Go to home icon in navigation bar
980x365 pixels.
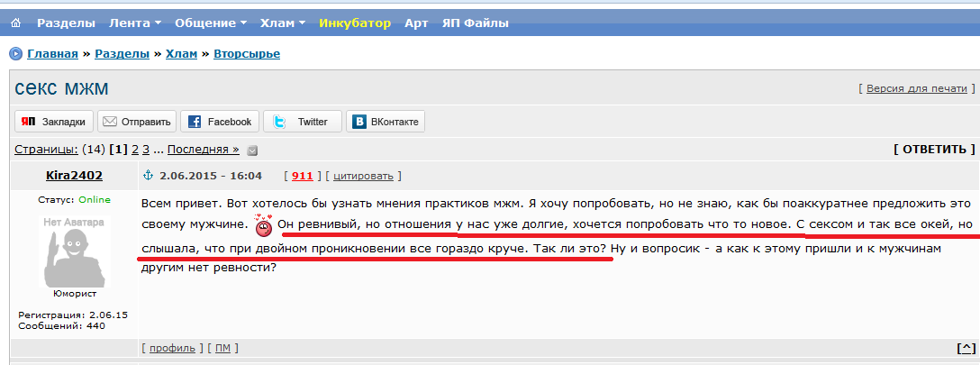pyautogui.click(x=16, y=23)
